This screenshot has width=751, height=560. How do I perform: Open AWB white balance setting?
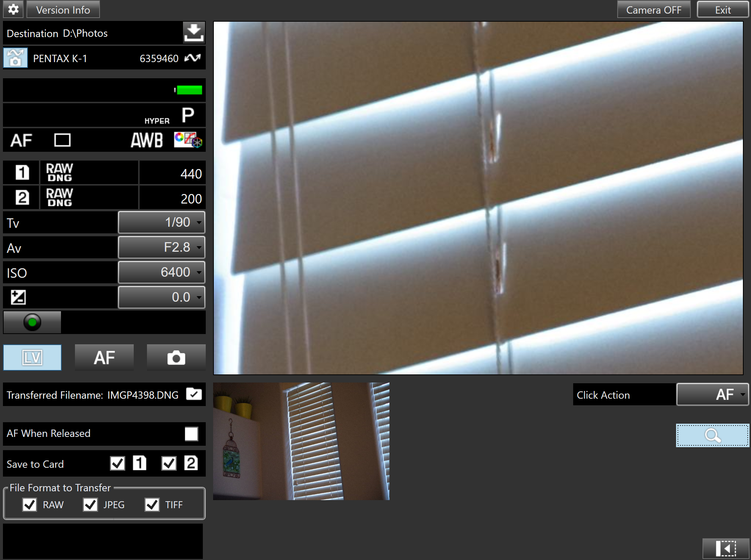tap(147, 140)
